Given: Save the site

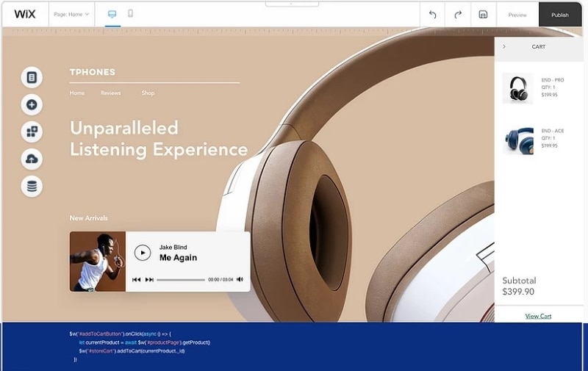Looking at the screenshot, I should [483, 15].
